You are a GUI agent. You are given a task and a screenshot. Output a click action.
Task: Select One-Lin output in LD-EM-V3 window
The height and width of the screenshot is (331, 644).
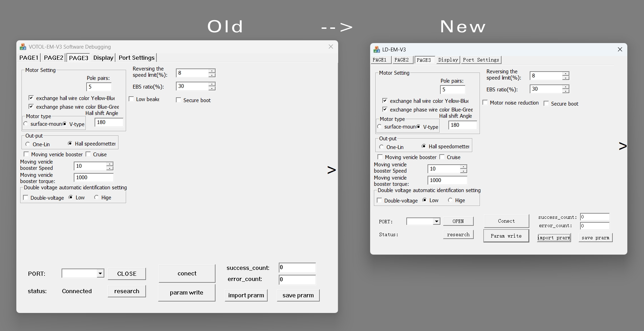coord(382,147)
